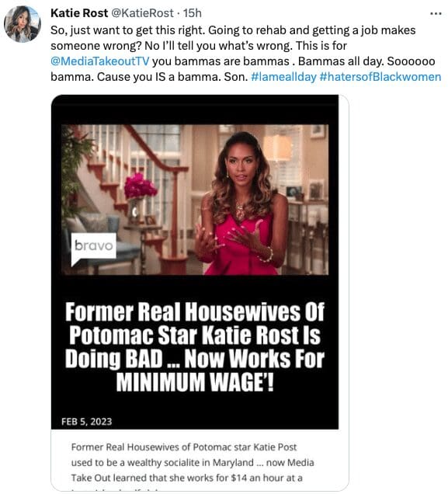Open the #hatersofBlackwomen hashtag
Viewport: 448px width, 494px height.
tap(380, 77)
